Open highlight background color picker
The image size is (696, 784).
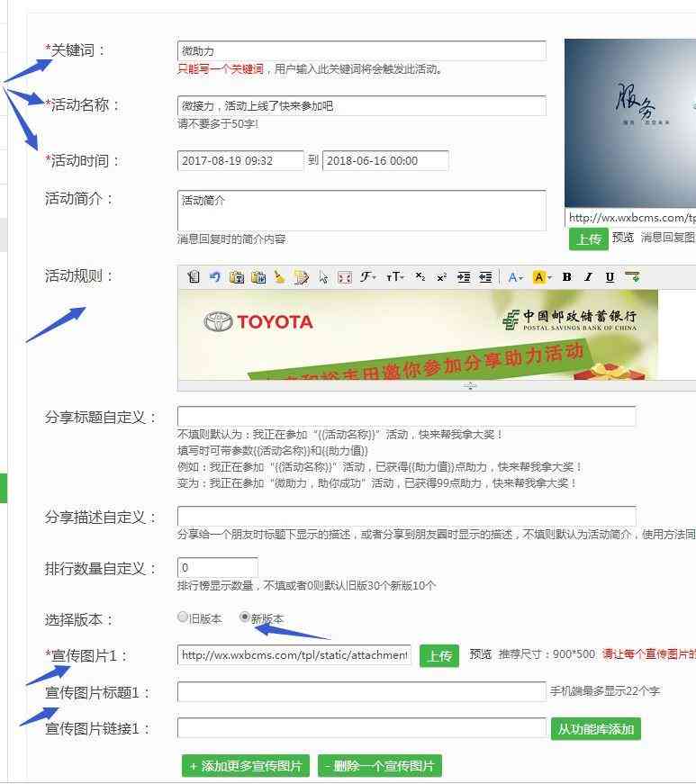[x=542, y=277]
